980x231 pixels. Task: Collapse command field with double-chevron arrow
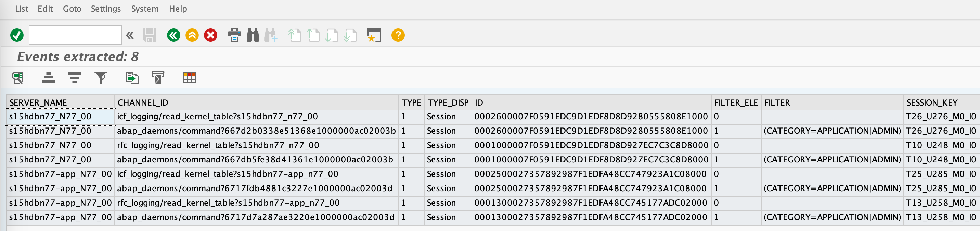130,35
